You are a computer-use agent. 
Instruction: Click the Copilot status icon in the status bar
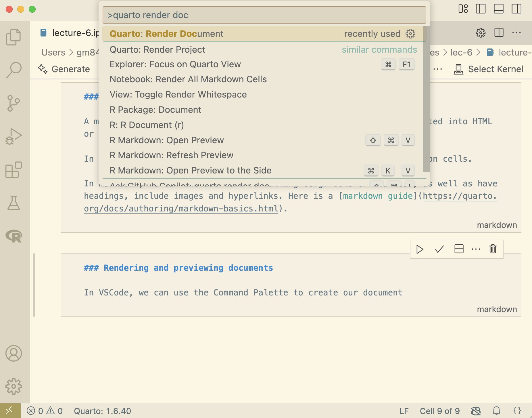tap(476, 411)
